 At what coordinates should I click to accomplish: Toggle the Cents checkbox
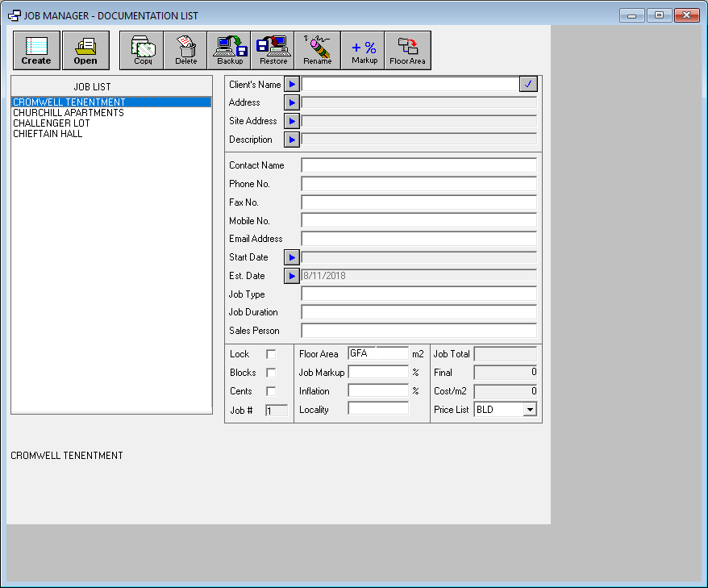(x=271, y=391)
